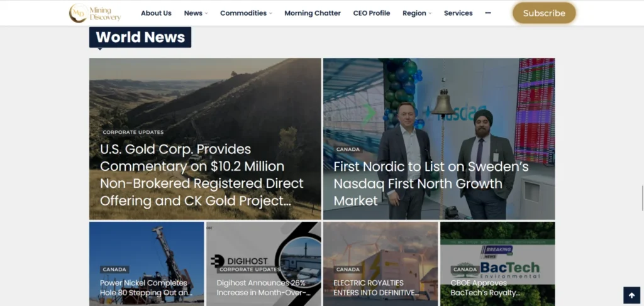
Task: Open the three-dots more menu
Action: coord(488,13)
